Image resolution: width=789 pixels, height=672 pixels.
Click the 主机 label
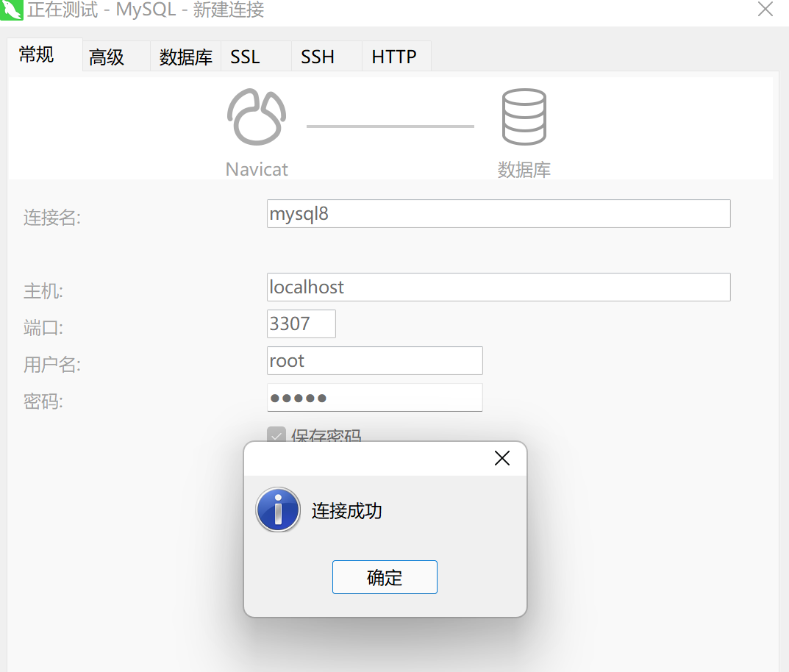click(43, 291)
